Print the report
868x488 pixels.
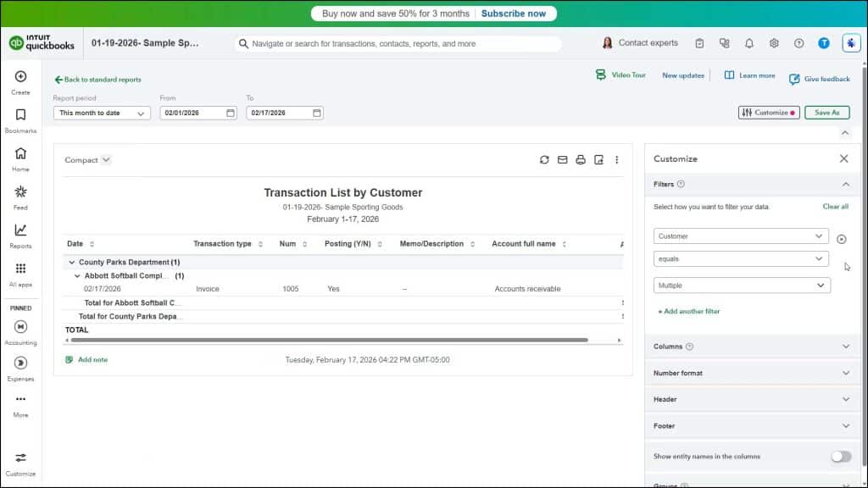pos(581,159)
